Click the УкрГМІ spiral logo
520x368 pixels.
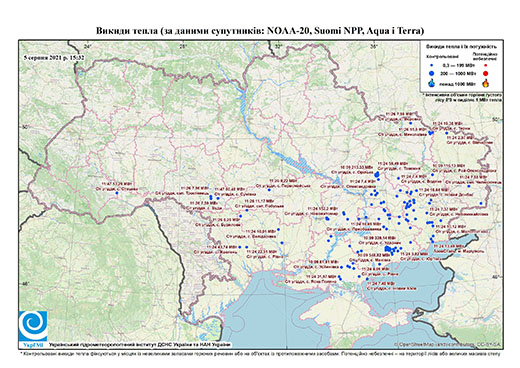(33, 326)
